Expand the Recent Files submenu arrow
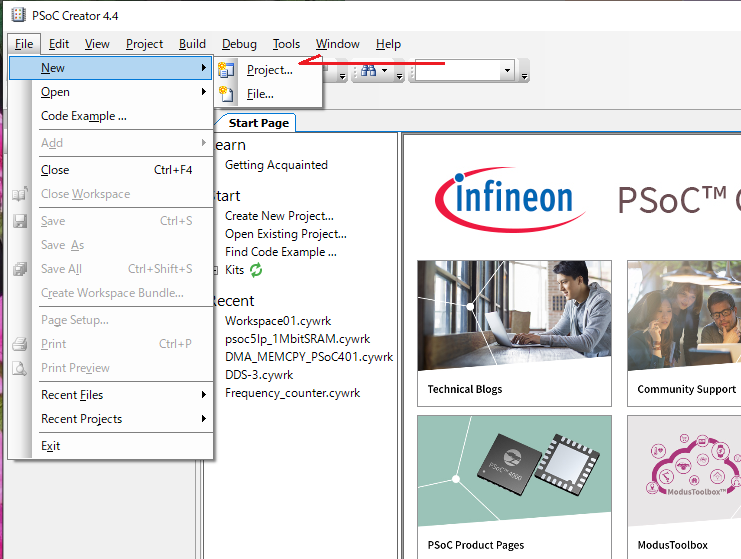This screenshot has width=741, height=559. [204, 395]
